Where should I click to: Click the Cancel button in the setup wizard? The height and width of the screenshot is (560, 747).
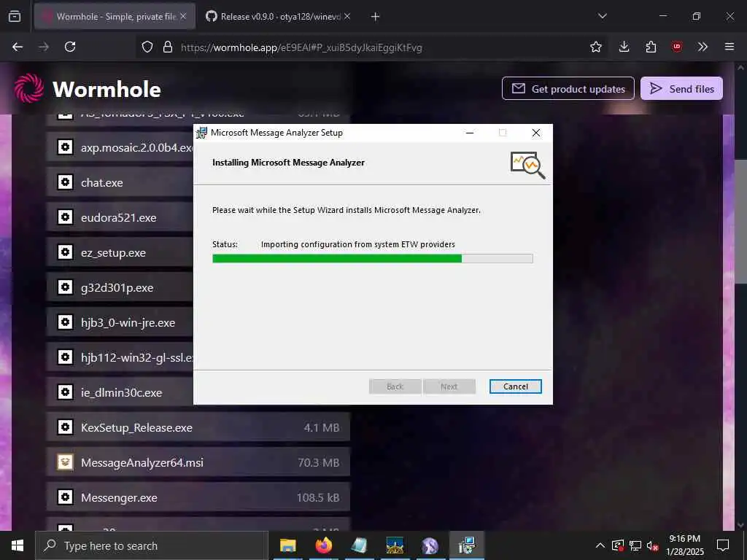point(516,386)
